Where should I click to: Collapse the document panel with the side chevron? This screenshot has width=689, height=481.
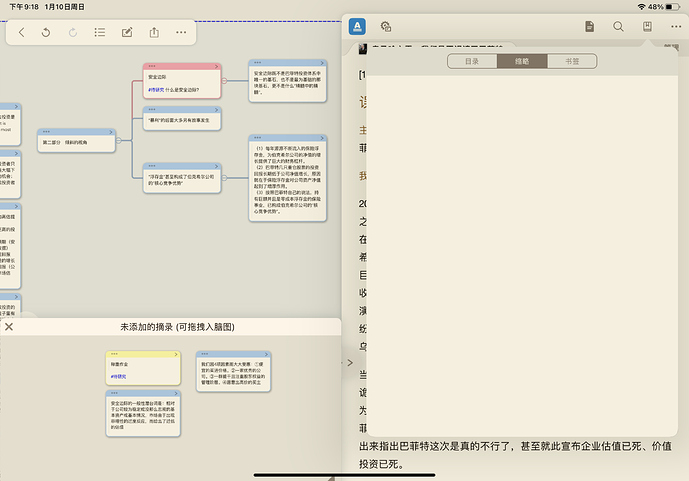pos(350,363)
